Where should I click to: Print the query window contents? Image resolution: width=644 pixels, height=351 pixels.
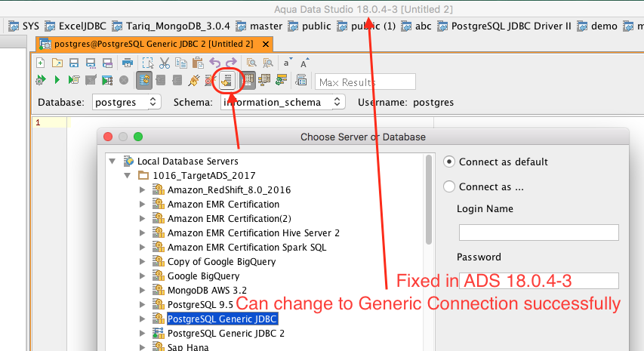tap(128, 63)
